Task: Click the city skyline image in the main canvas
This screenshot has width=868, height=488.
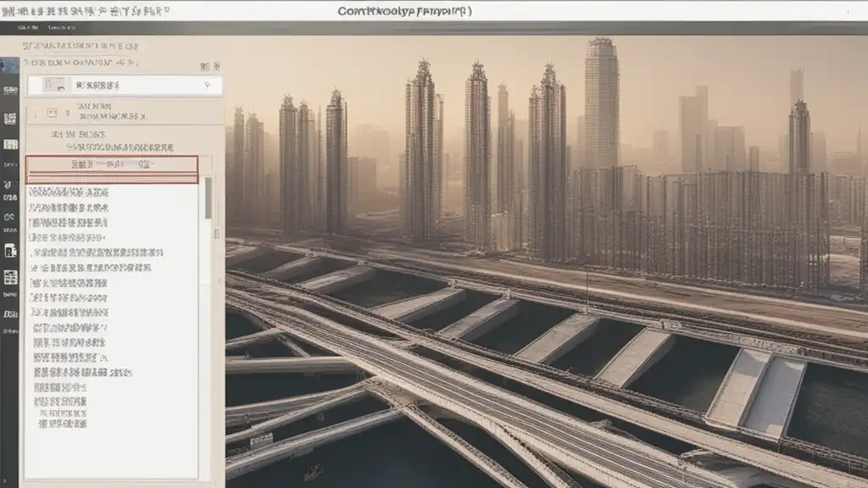Action: point(547,261)
